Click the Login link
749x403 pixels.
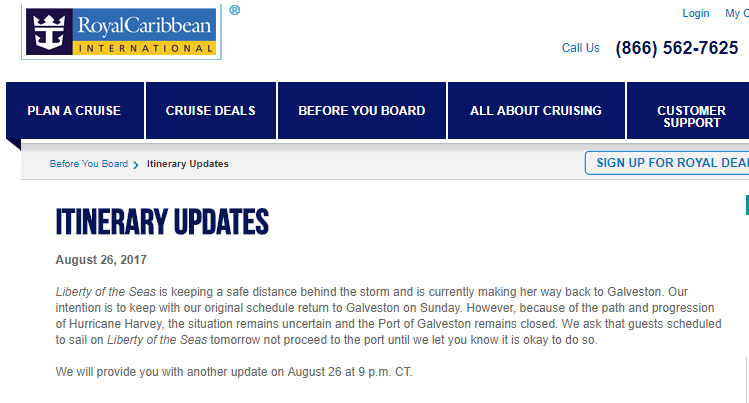pyautogui.click(x=696, y=13)
